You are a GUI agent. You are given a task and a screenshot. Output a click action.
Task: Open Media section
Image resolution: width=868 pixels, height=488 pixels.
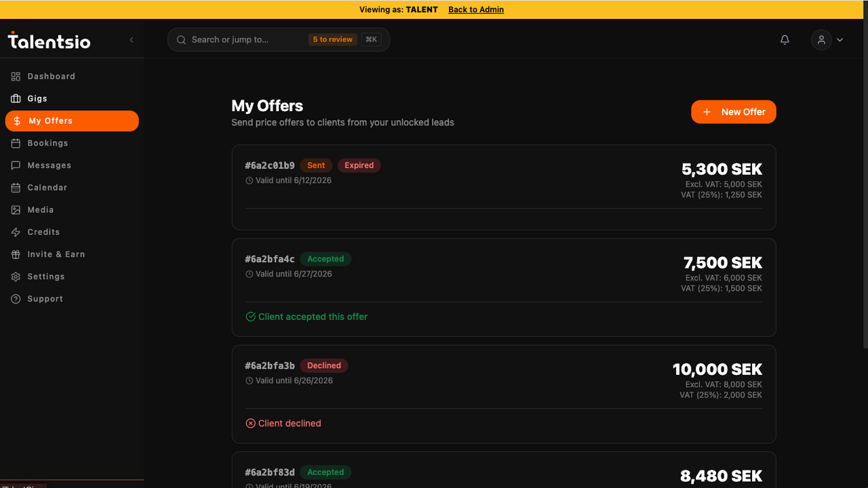(x=72, y=210)
